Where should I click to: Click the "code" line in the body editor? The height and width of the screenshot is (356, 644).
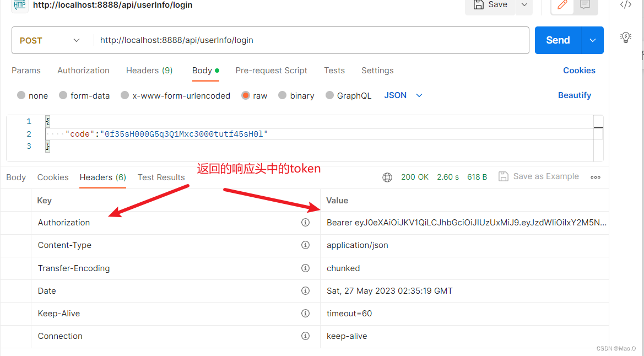166,134
